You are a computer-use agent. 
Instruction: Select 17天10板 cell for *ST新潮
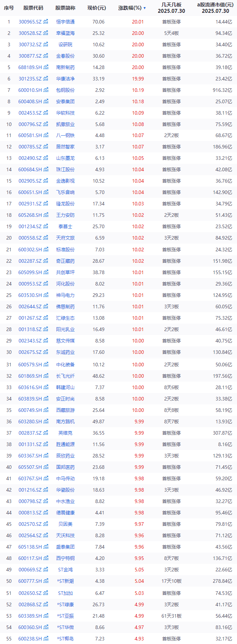pos(172,581)
